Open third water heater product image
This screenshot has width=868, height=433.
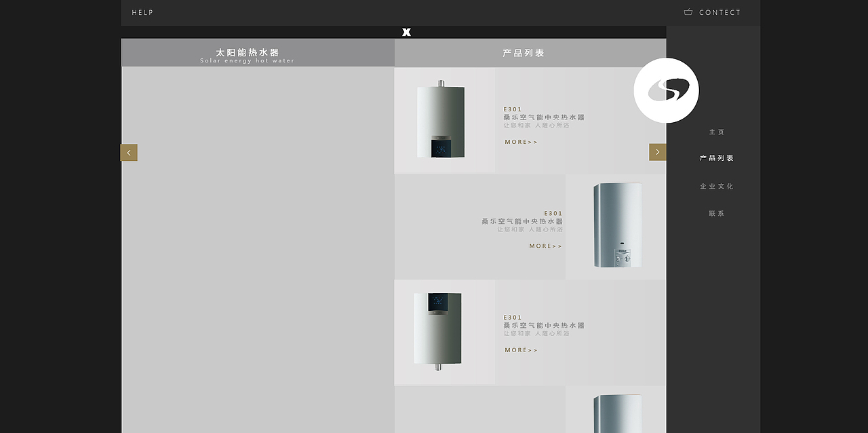438,331
